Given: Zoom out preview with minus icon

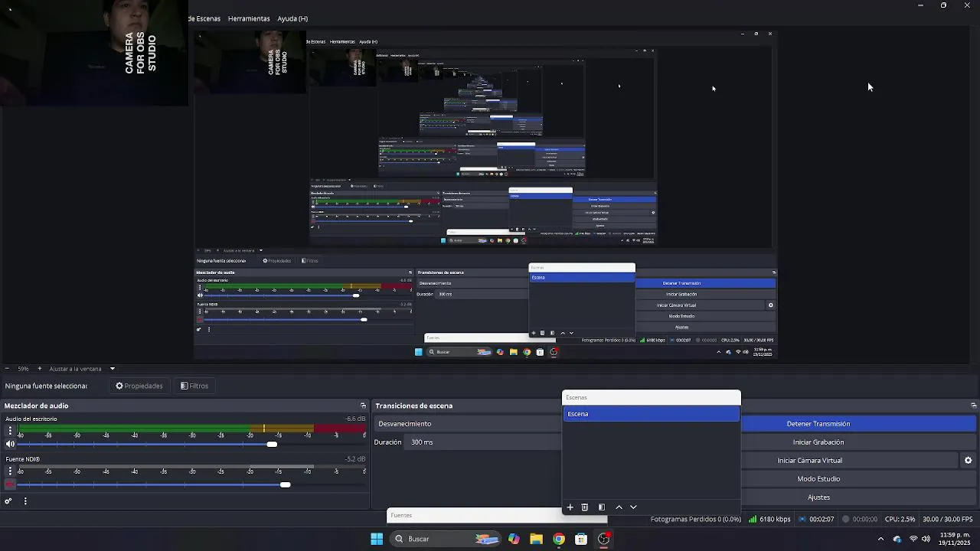Looking at the screenshot, I should point(7,369).
